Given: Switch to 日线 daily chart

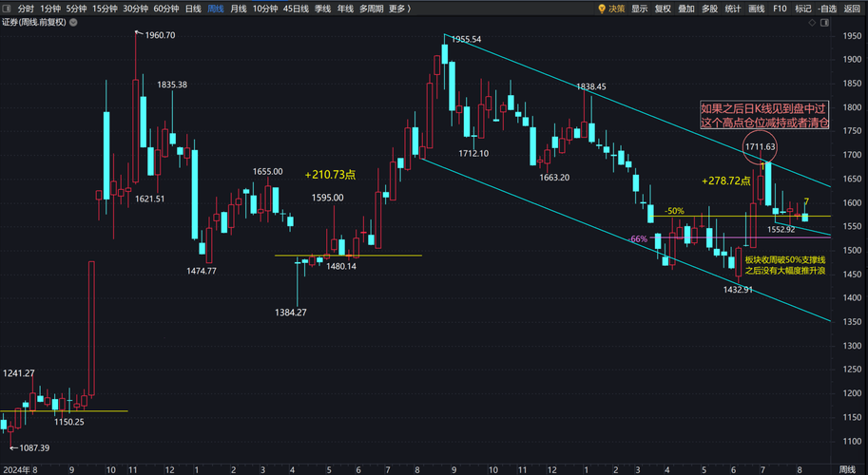Looking at the screenshot, I should [x=193, y=9].
